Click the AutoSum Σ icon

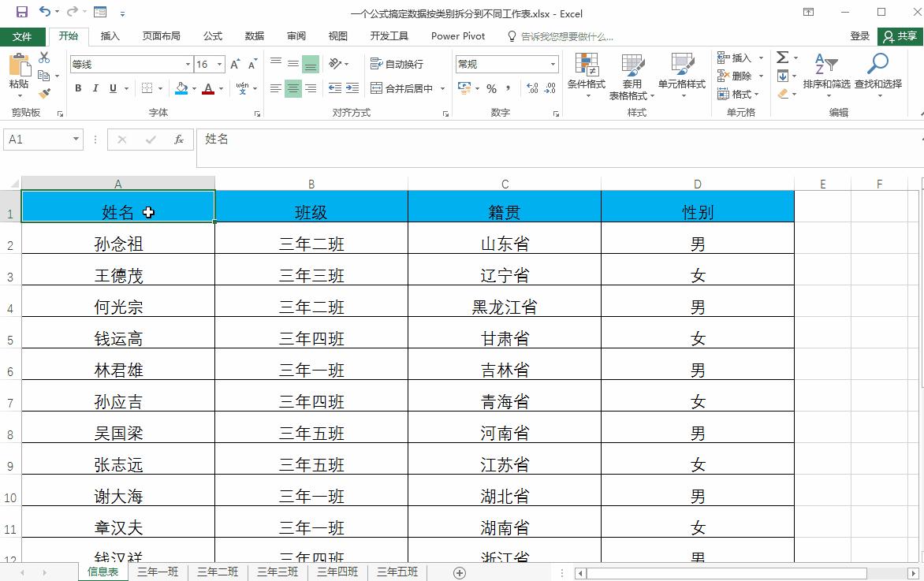[783, 57]
